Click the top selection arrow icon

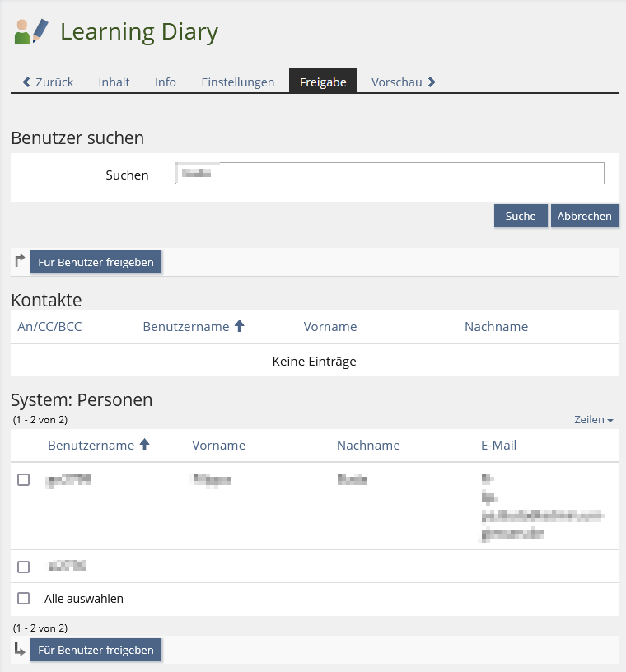pos(21,261)
